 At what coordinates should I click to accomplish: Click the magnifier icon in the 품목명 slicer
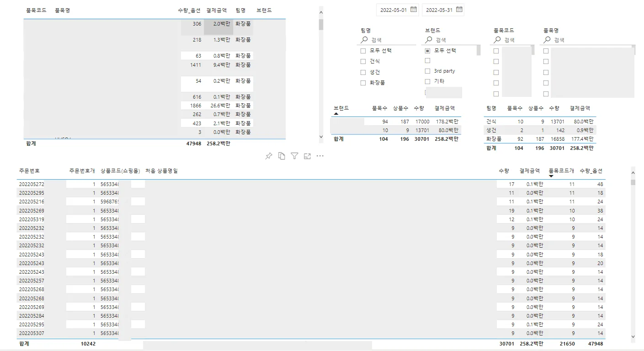point(547,40)
